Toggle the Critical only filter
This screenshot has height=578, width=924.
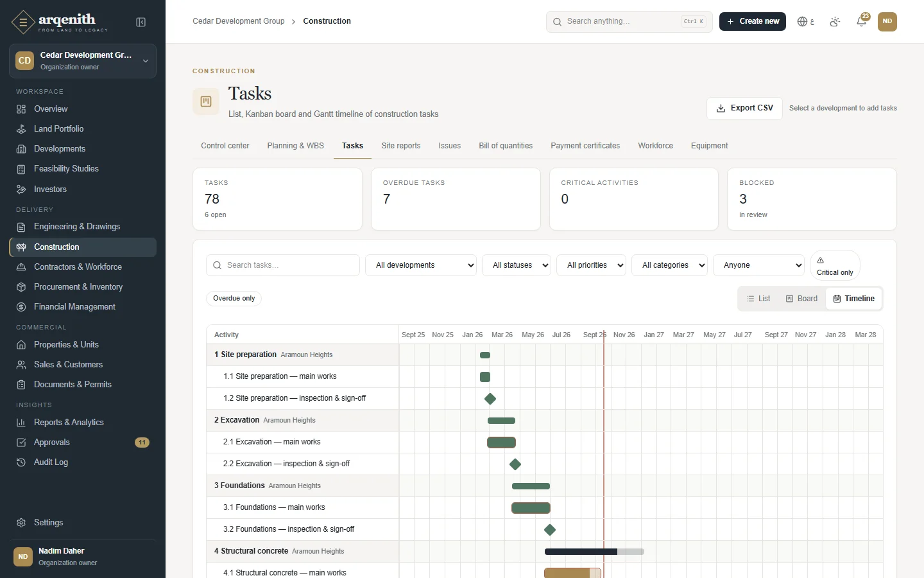[x=835, y=266]
